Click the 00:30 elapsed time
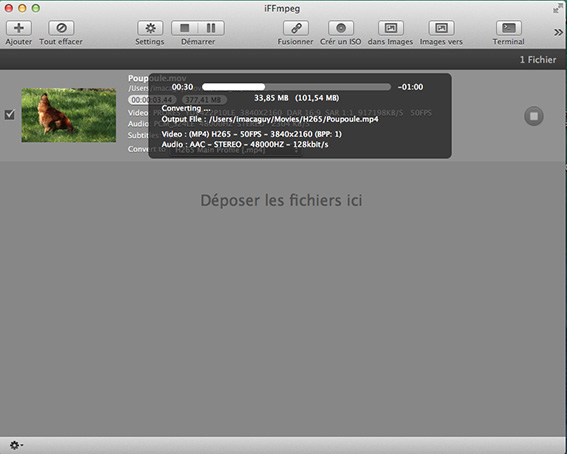The image size is (567, 454). pyautogui.click(x=182, y=87)
